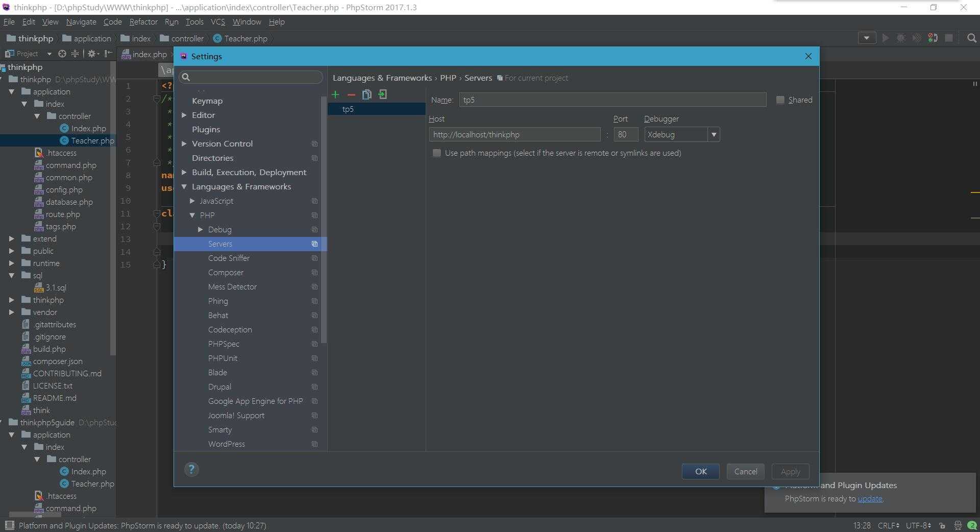Image resolution: width=980 pixels, height=532 pixels.
Task: Collapse the PHP settings node
Action: coord(192,215)
